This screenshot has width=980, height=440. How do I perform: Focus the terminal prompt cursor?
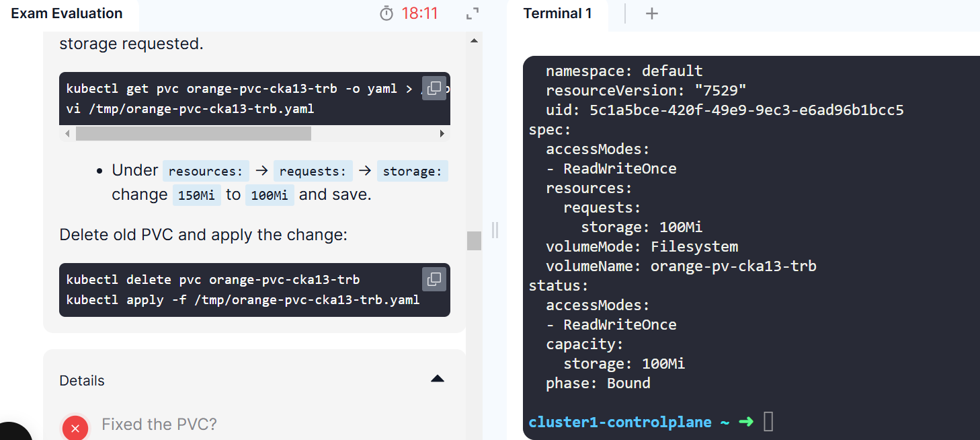click(x=769, y=423)
